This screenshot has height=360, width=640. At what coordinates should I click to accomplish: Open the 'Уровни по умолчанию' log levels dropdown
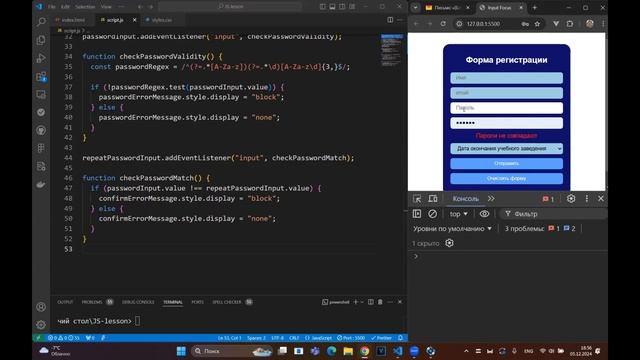pyautogui.click(x=452, y=229)
